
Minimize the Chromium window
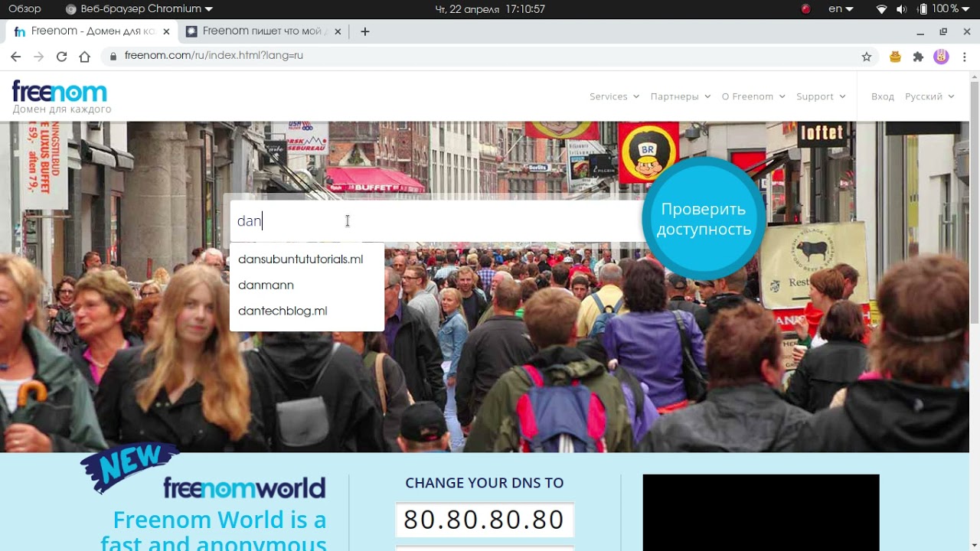pyautogui.click(x=920, y=32)
